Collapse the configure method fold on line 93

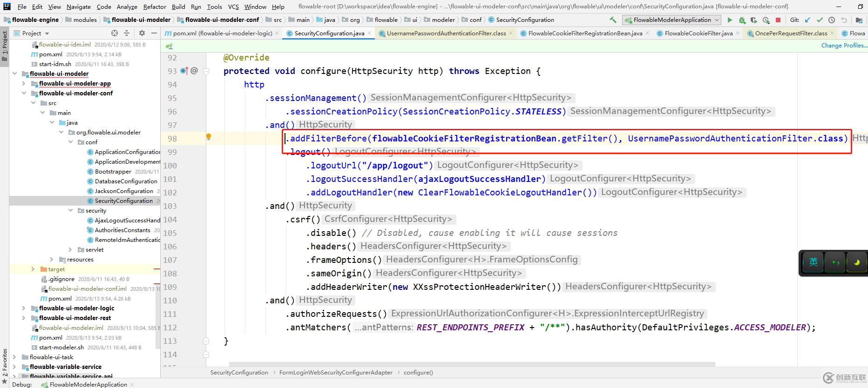point(206,71)
